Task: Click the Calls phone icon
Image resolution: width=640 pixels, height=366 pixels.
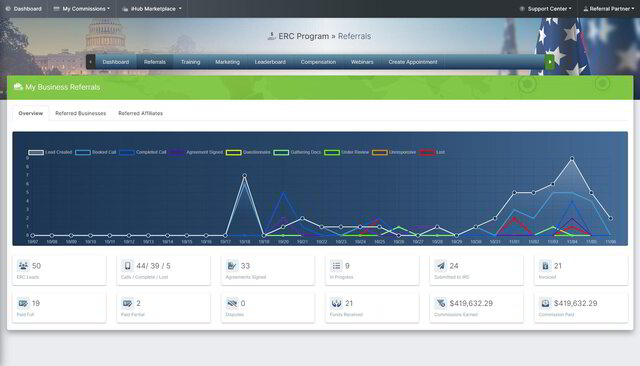Action: [127, 266]
